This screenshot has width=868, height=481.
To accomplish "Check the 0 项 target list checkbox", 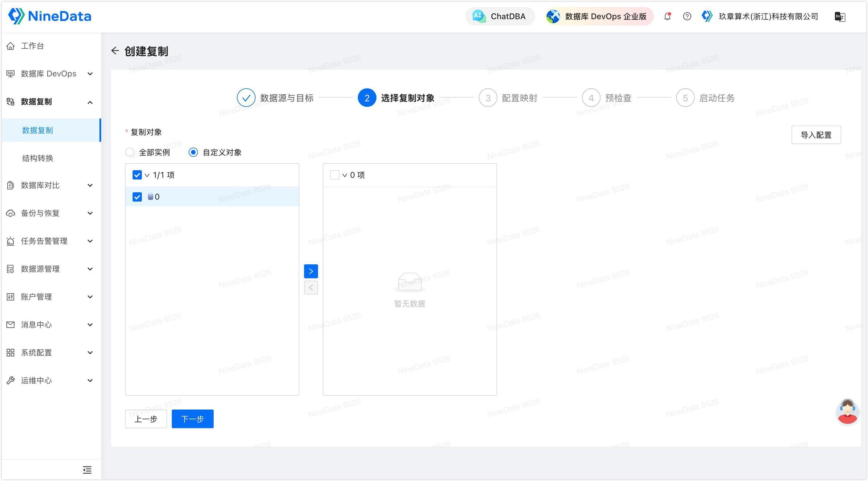I will (335, 175).
